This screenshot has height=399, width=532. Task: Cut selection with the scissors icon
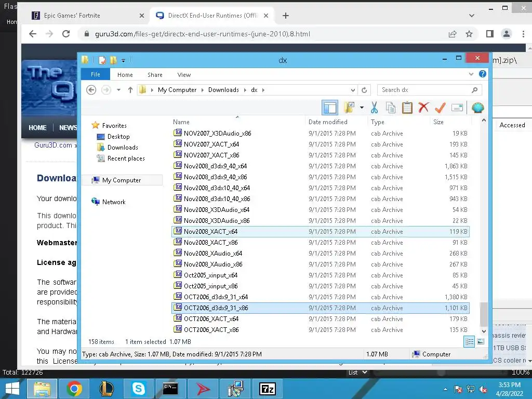374,108
